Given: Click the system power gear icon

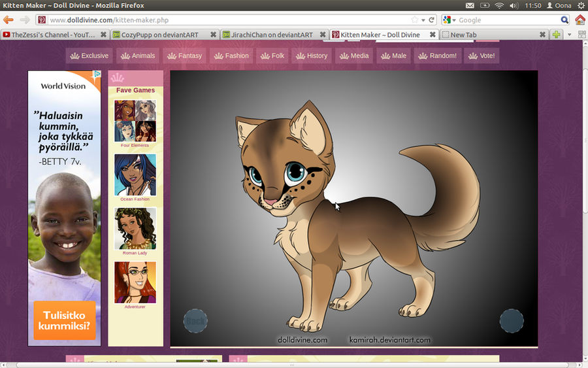Looking at the screenshot, I should pos(581,5).
